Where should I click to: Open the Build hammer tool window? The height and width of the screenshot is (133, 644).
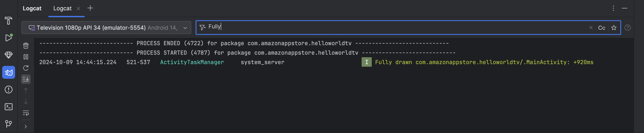(x=8, y=20)
